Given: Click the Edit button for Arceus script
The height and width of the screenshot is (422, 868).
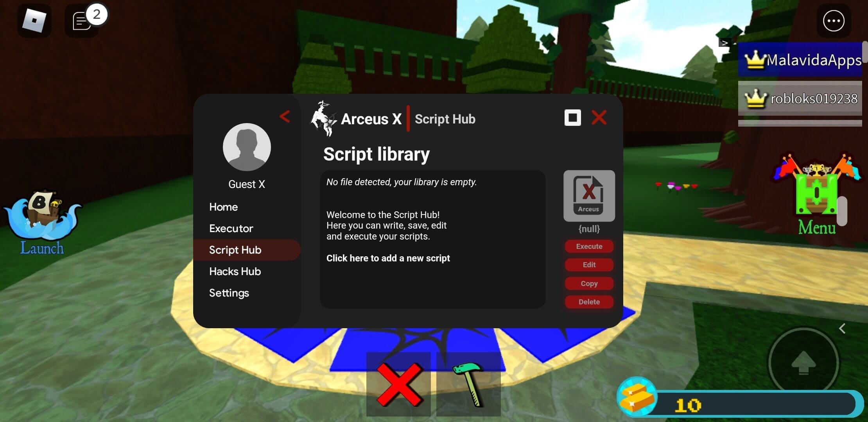Looking at the screenshot, I should click(588, 265).
